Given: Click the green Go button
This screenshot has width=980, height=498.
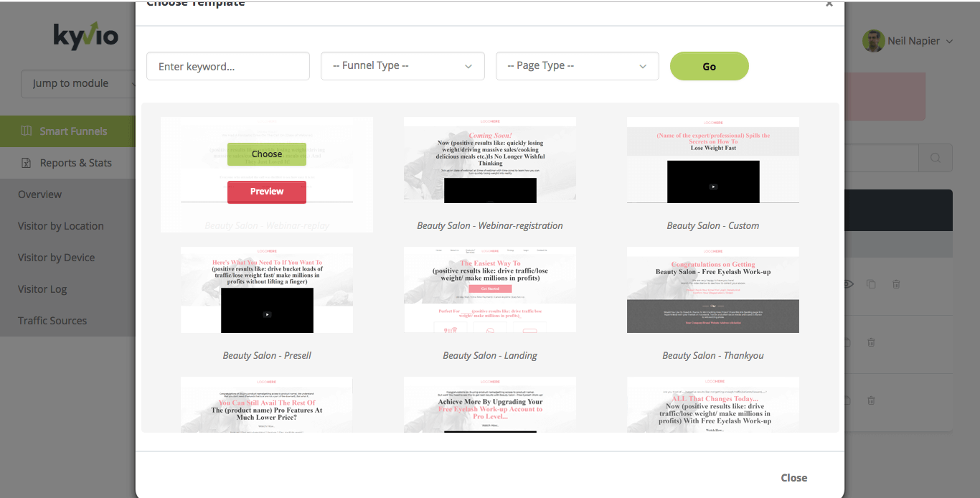Looking at the screenshot, I should pyautogui.click(x=710, y=66).
